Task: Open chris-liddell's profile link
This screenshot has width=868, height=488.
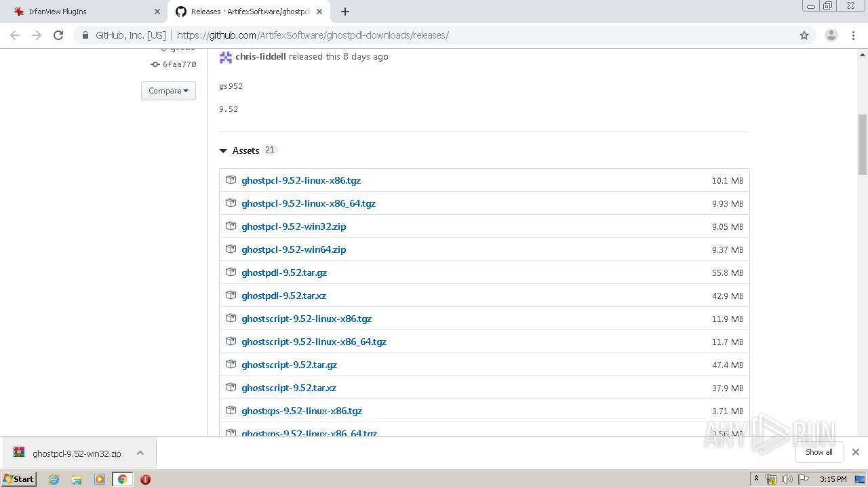Action: tap(260, 56)
